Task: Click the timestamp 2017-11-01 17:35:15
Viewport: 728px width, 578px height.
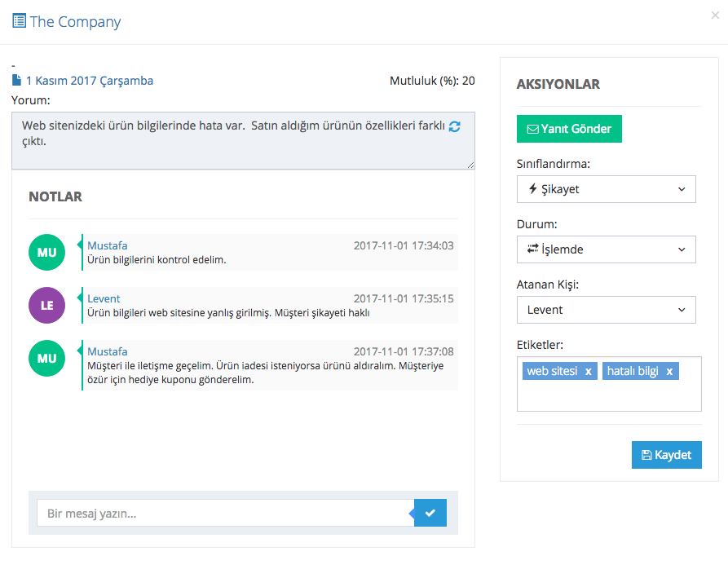Action: 404,298
